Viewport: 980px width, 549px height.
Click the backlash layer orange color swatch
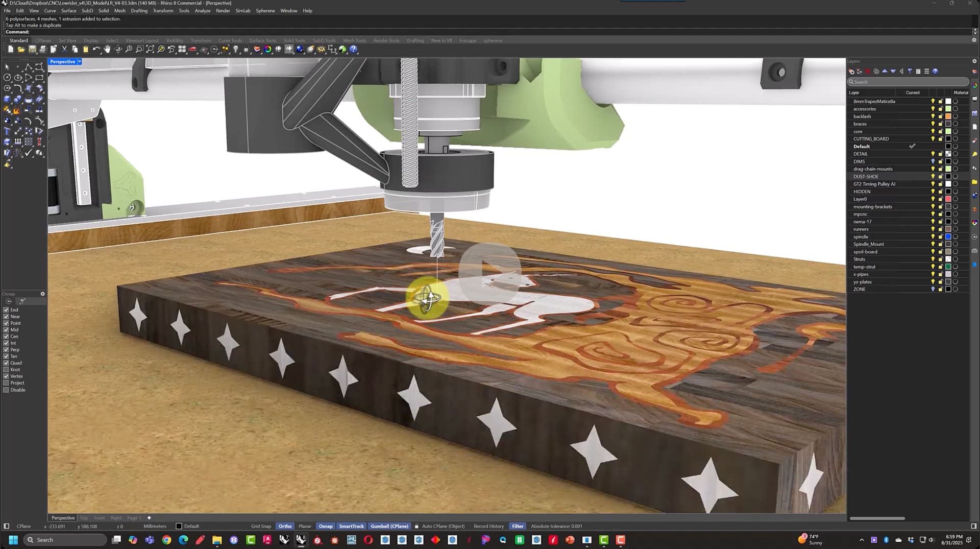[948, 116]
